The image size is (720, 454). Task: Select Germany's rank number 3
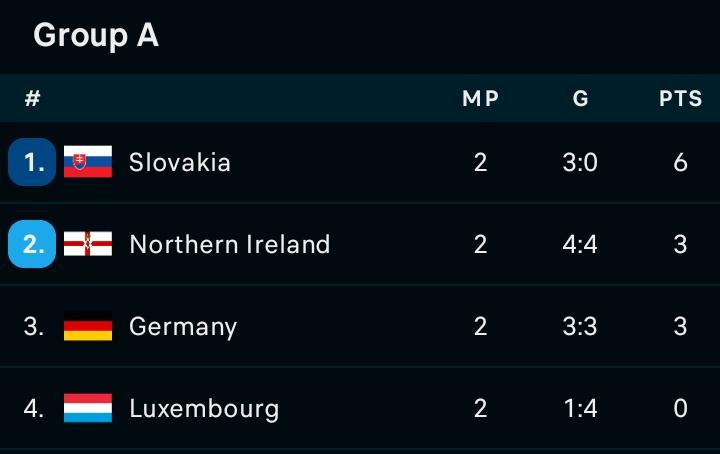(x=34, y=326)
